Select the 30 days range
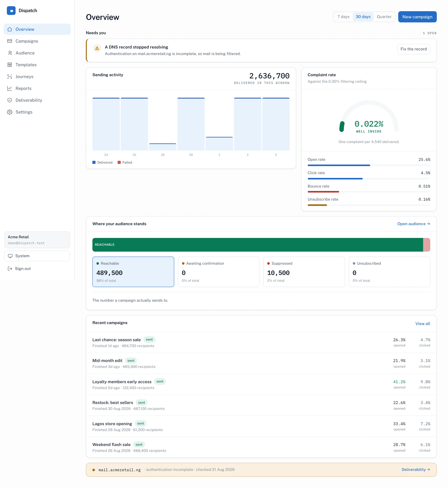The image size is (448, 488). click(363, 17)
